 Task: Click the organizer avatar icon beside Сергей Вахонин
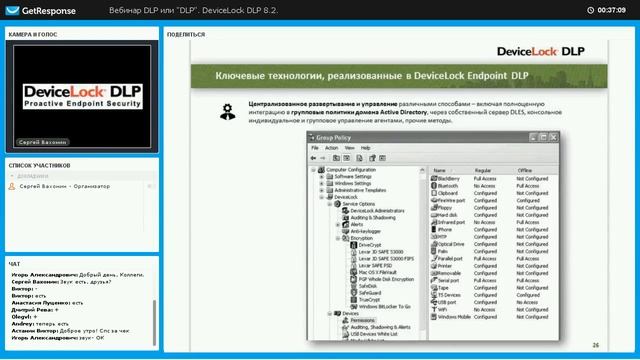(x=12, y=186)
